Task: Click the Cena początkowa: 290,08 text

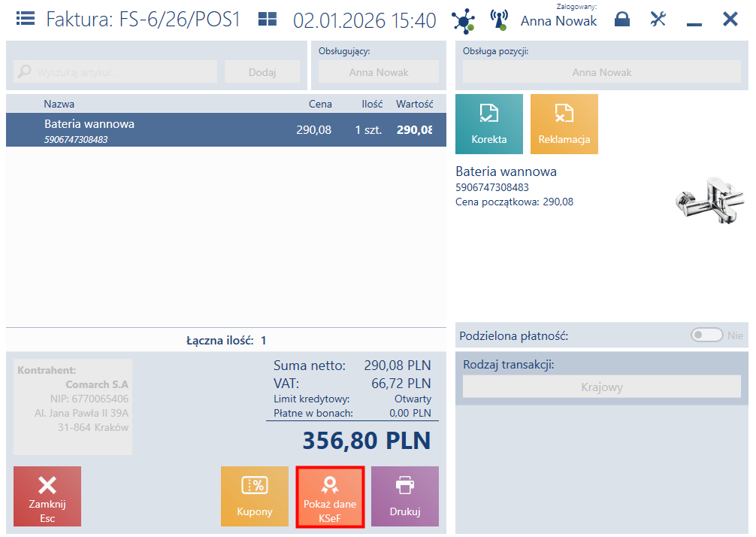Action: pyautogui.click(x=515, y=202)
